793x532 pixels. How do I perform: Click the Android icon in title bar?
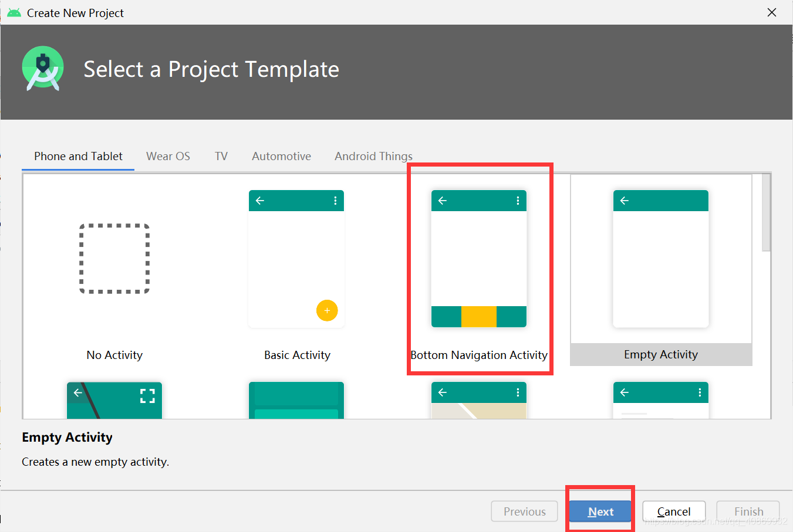point(14,12)
